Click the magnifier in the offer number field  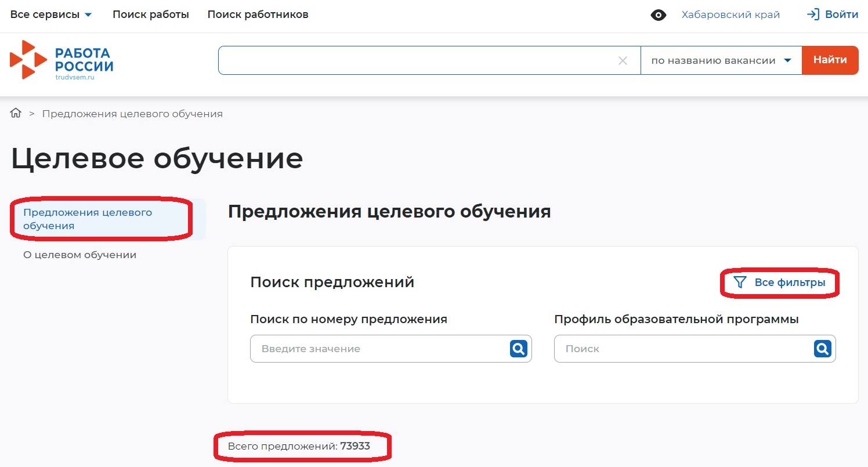(518, 348)
